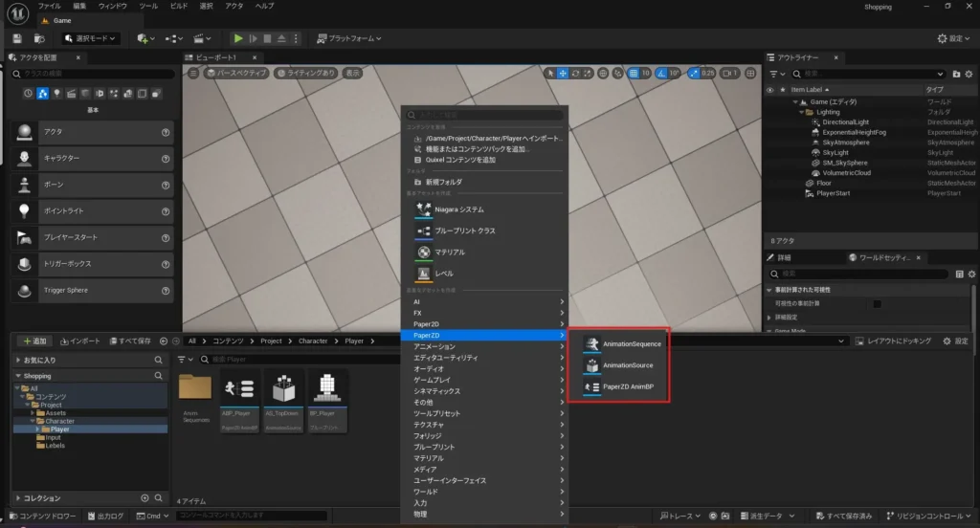Screen dimensions: 980x528
Task: Open the Content Drawer
Action: pyautogui.click(x=42, y=517)
